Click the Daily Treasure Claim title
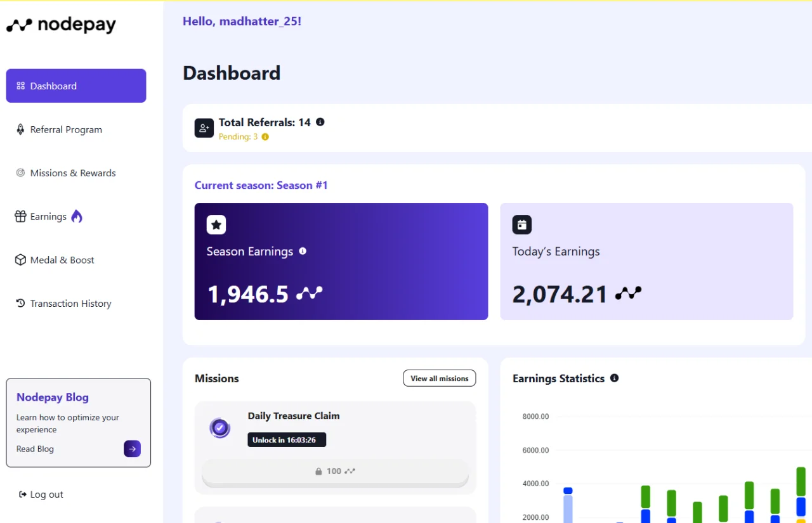 tap(294, 416)
